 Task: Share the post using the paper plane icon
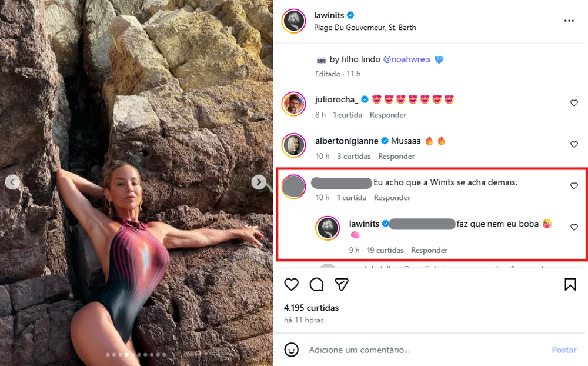point(341,284)
